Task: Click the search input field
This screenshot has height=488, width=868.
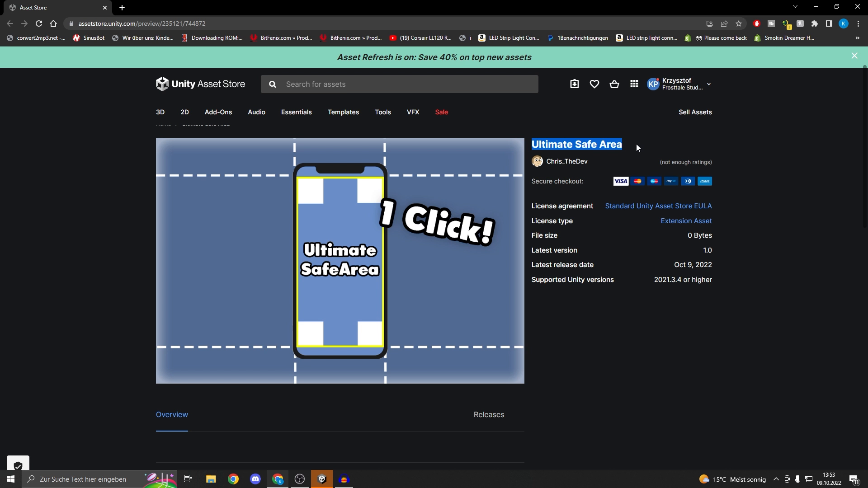Action: [x=401, y=84]
